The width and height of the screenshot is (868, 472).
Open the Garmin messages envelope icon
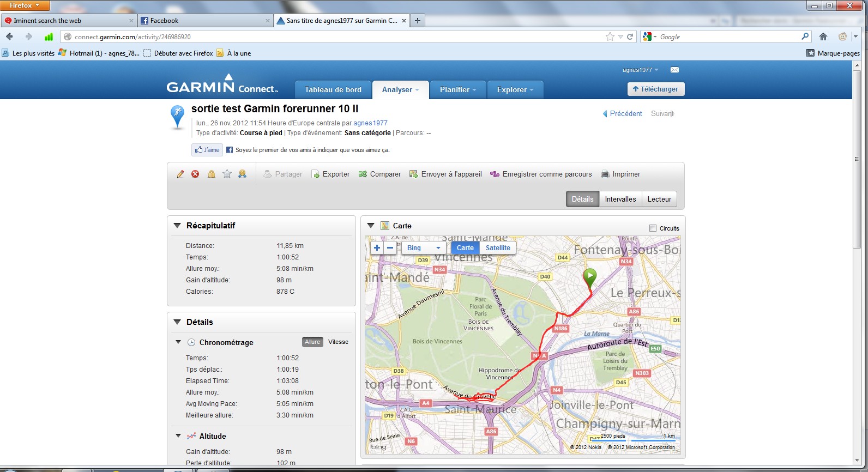pyautogui.click(x=674, y=70)
